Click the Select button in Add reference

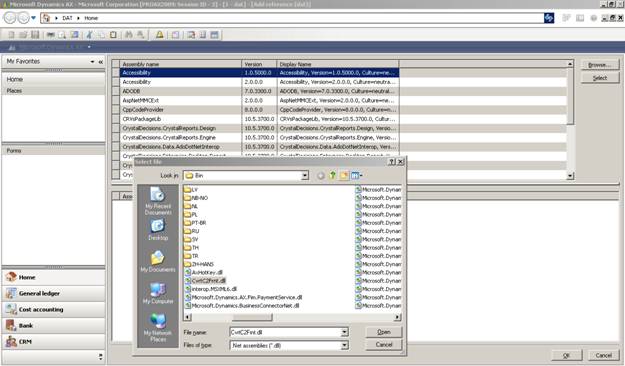[x=600, y=78]
